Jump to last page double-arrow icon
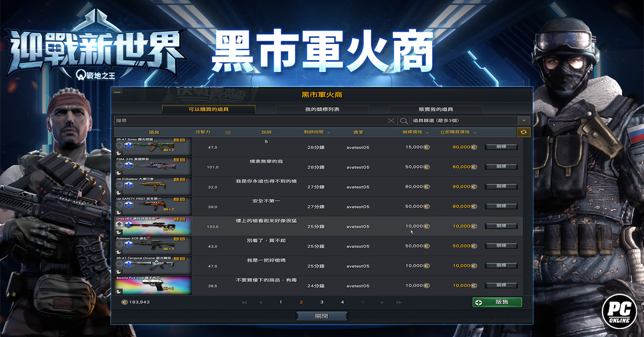644x337 pixels. click(398, 303)
